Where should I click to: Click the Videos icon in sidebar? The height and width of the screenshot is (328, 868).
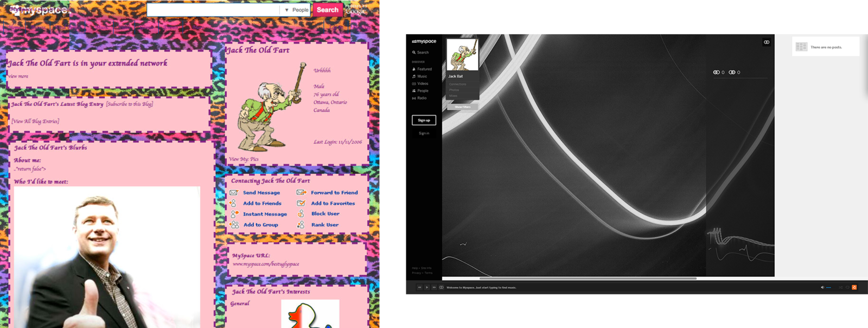[414, 84]
